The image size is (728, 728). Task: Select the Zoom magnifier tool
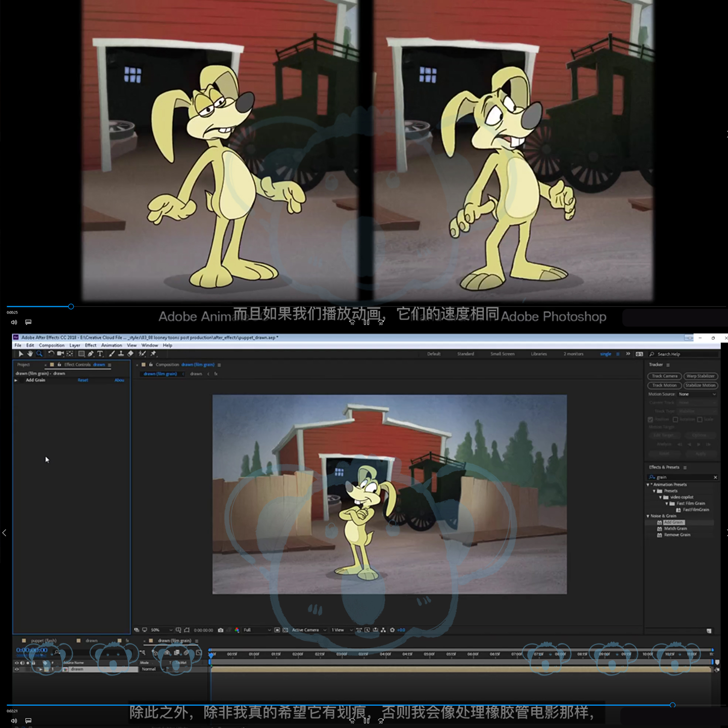[39, 354]
